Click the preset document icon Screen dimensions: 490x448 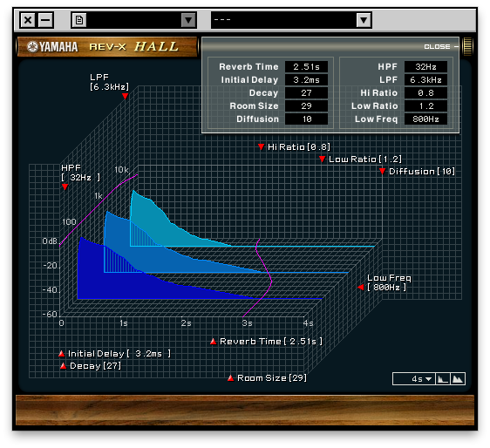[x=79, y=20]
